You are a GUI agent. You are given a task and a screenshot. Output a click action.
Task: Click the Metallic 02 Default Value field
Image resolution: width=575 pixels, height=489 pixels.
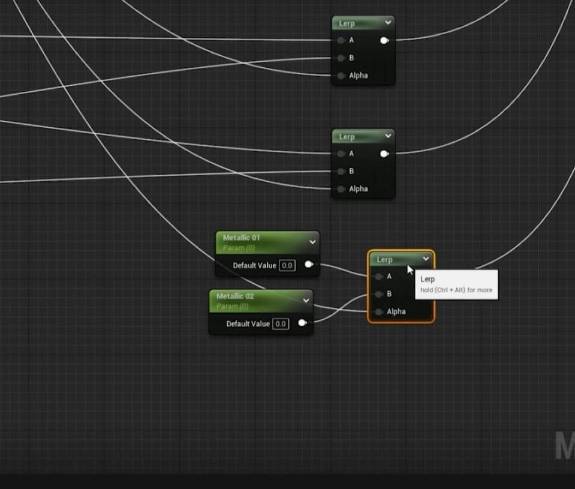pos(281,324)
